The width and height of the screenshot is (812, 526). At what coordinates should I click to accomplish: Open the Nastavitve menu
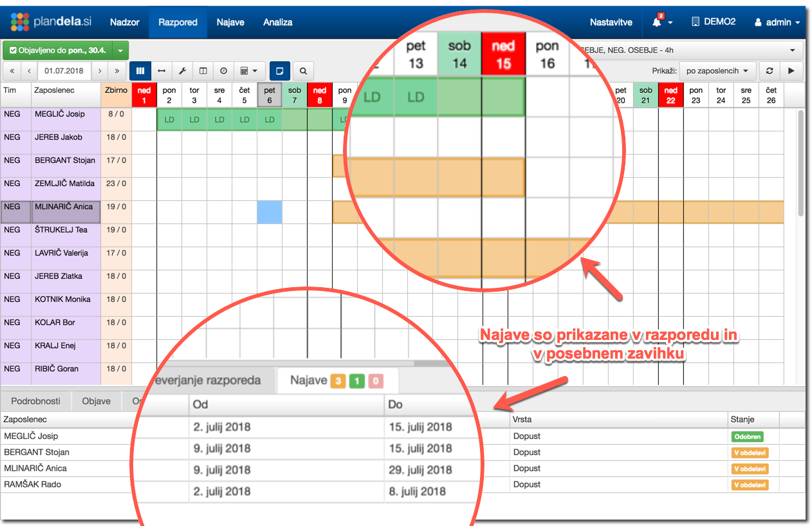[611, 22]
